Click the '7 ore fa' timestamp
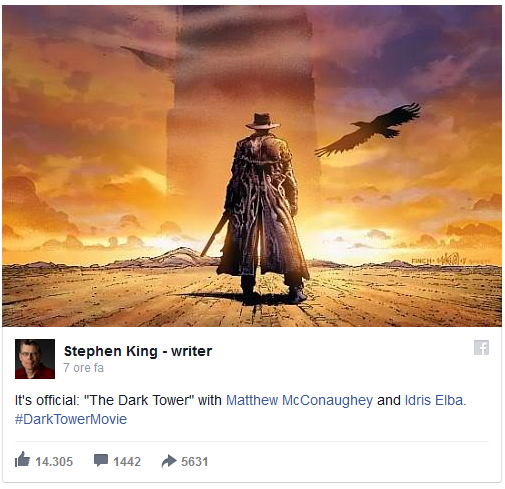Viewport: 505px width, 489px height. [x=84, y=368]
